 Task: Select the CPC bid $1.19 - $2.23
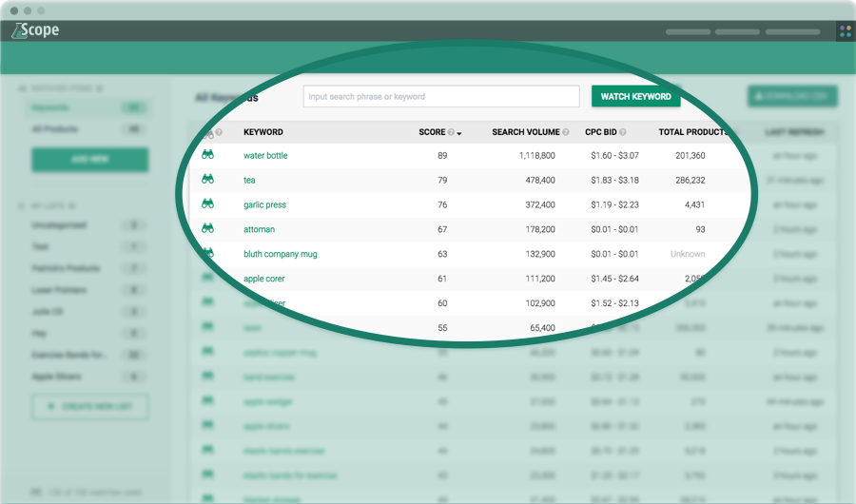pos(614,204)
